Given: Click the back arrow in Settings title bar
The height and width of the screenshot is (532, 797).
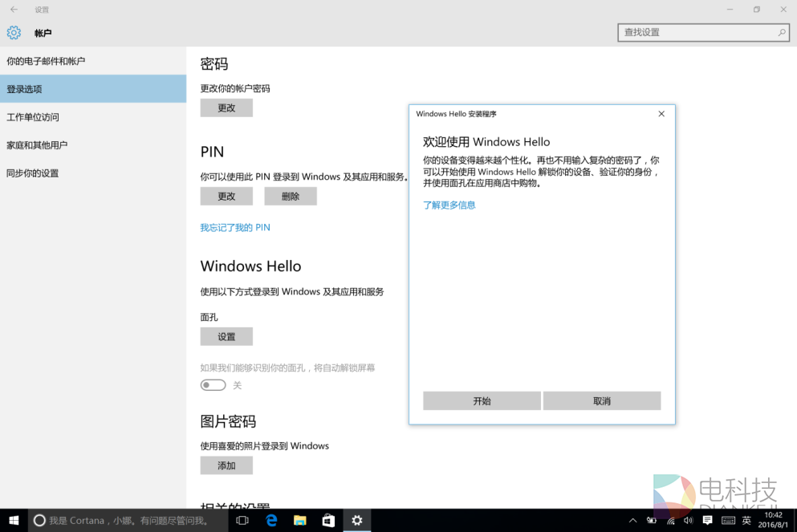Looking at the screenshot, I should (x=14, y=10).
